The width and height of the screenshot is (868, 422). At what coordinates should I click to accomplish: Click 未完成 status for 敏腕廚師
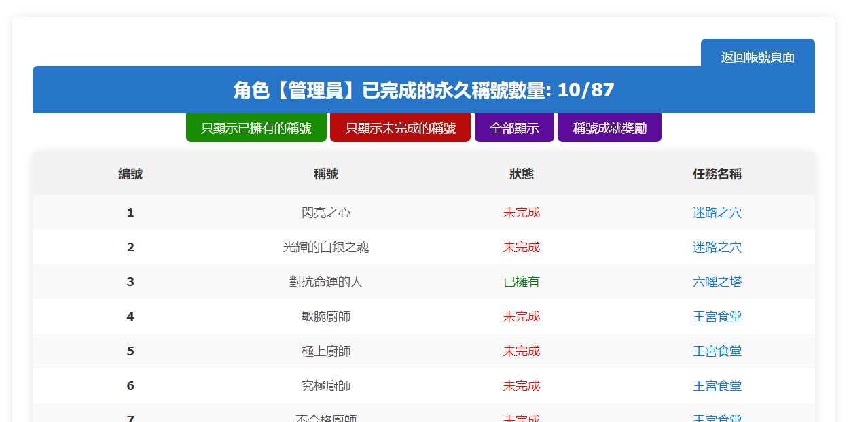[522, 317]
